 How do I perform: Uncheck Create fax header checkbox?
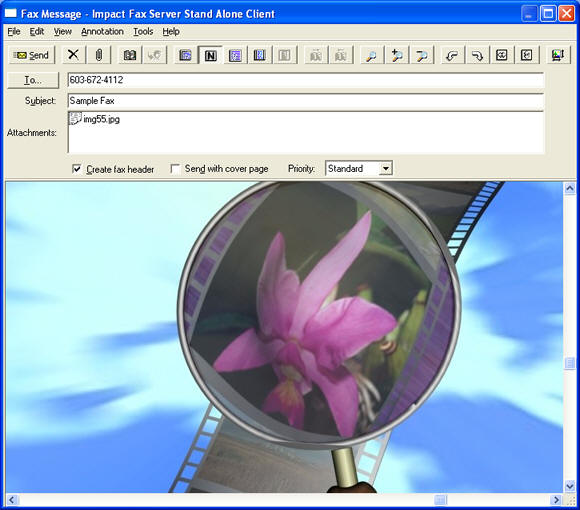pyautogui.click(x=76, y=169)
